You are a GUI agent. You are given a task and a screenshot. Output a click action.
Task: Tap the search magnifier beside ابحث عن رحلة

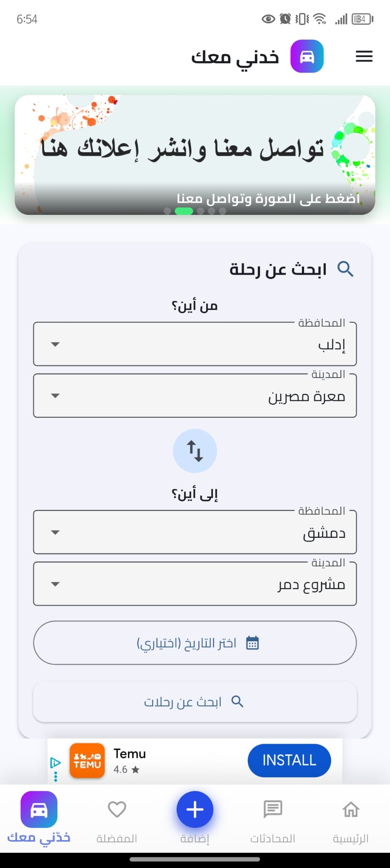coord(346,268)
